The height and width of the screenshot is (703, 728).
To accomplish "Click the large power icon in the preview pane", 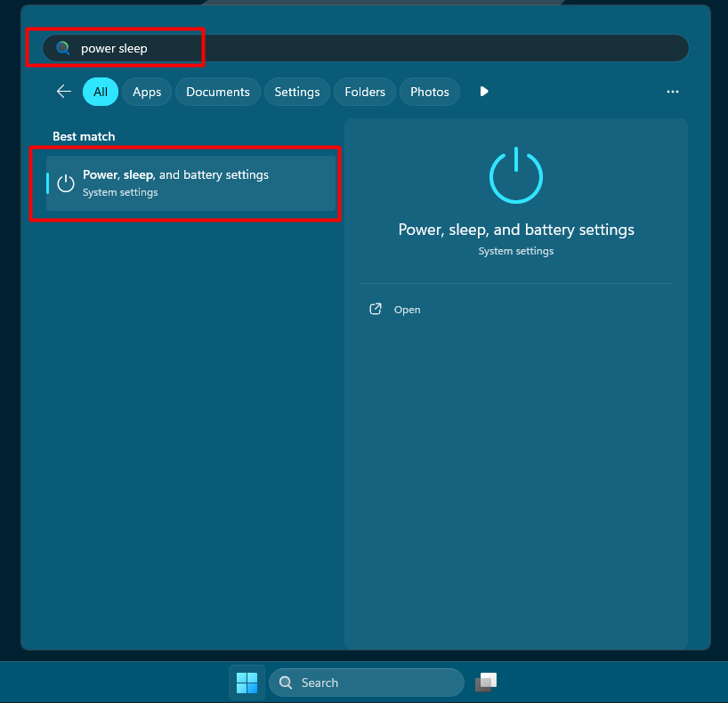I will (x=515, y=176).
